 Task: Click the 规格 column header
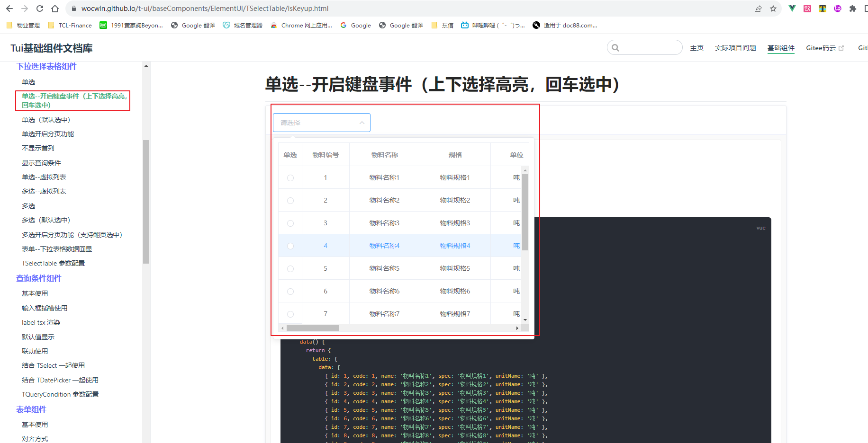point(455,155)
